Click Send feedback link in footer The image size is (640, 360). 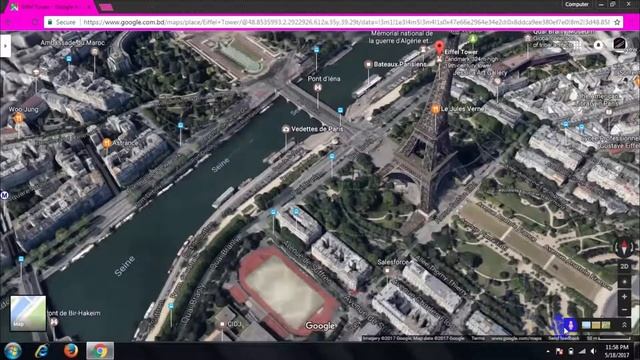coord(563,338)
